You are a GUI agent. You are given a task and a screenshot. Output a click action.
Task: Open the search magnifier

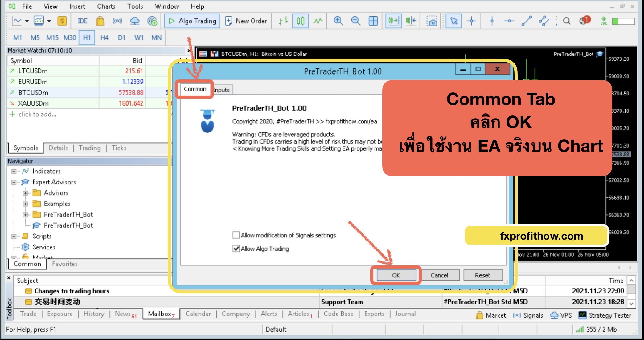click(x=567, y=21)
